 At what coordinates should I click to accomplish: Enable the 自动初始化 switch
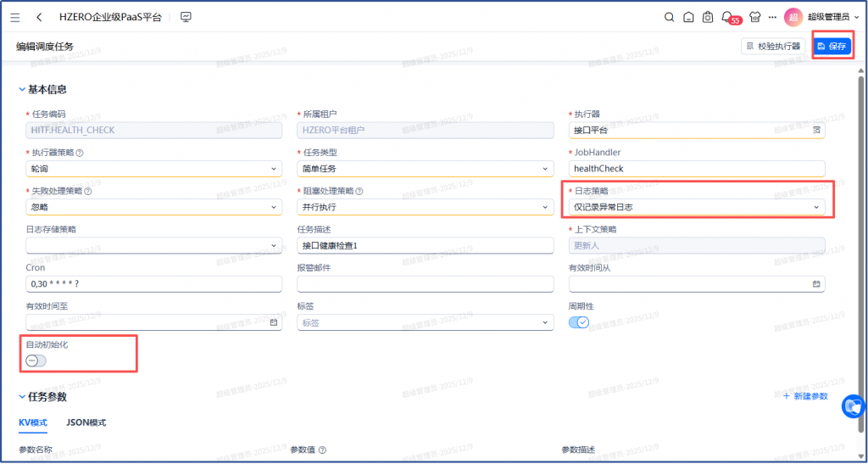point(36,361)
